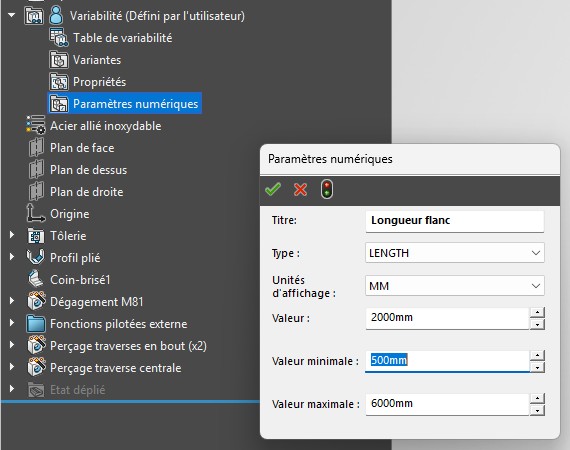Click the Perçage traverse centrale icon
This screenshot has height=450, width=570.
(x=36, y=367)
